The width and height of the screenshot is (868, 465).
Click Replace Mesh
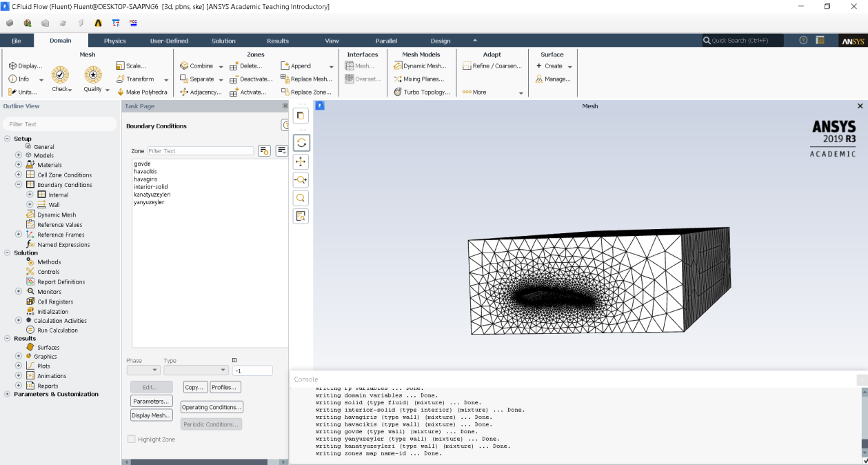click(x=307, y=79)
